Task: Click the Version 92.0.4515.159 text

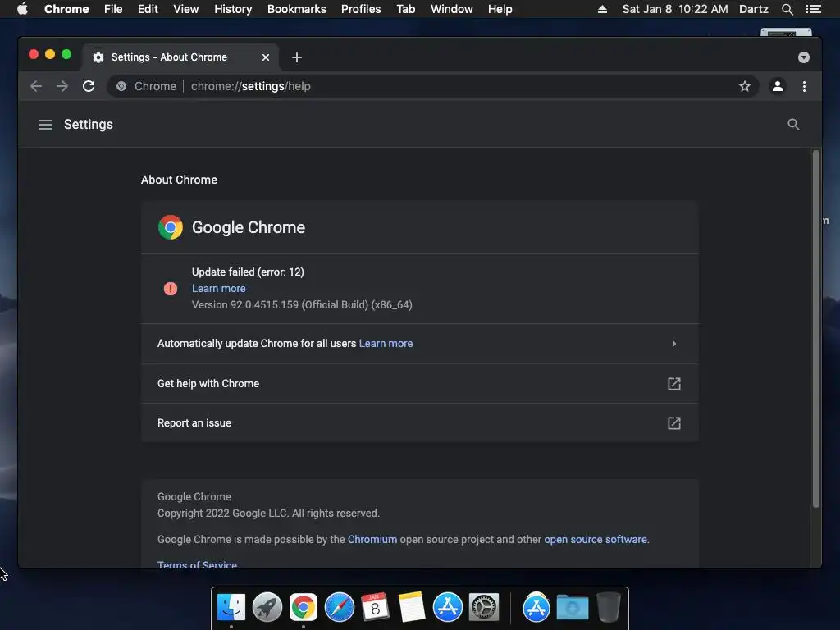Action: (302, 305)
